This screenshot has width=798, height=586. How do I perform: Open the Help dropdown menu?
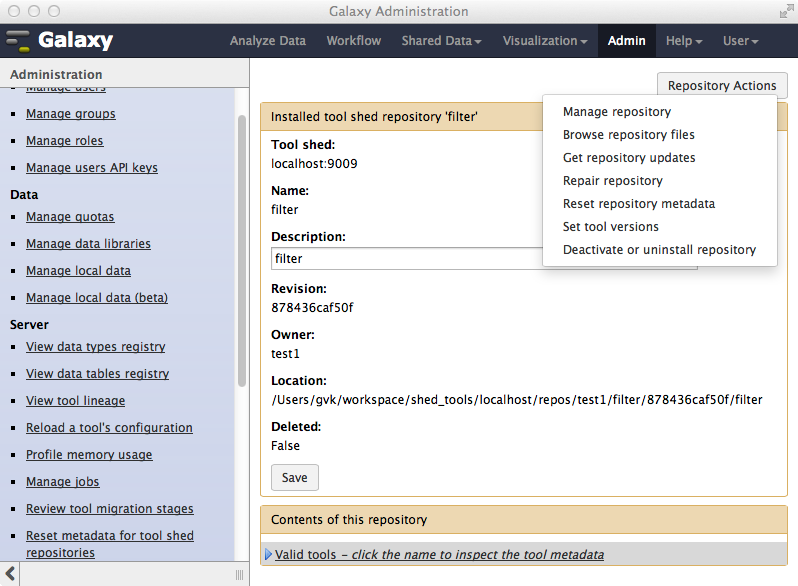pyautogui.click(x=684, y=41)
